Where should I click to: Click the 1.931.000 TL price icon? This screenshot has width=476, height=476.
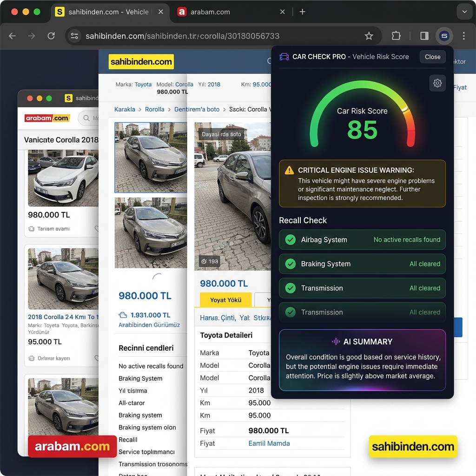123,315
